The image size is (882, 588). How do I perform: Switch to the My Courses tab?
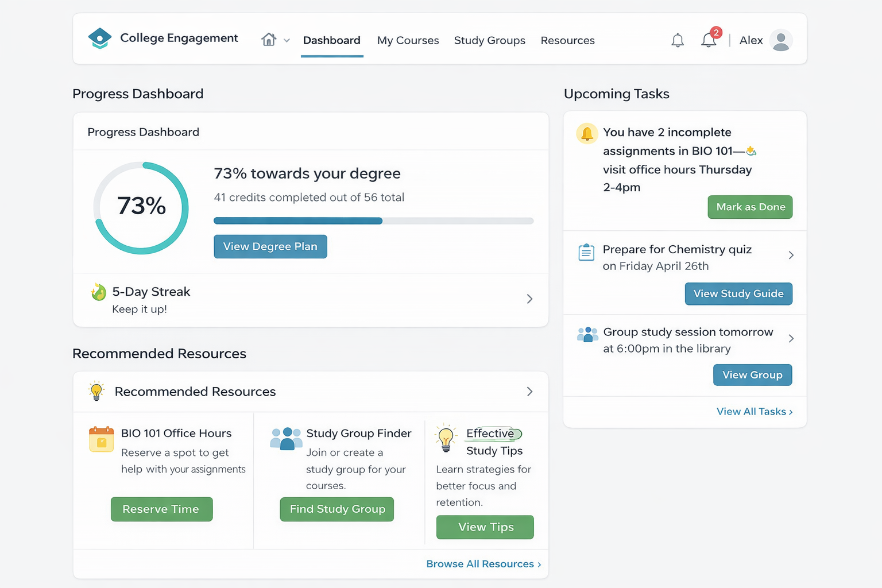click(408, 40)
